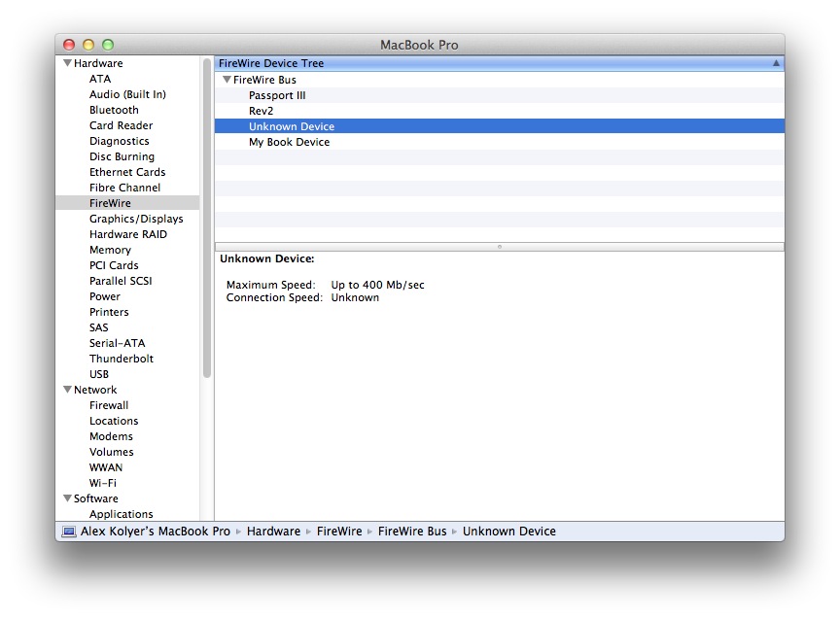Select Printers in the sidebar
The width and height of the screenshot is (840, 618).
pyautogui.click(x=109, y=312)
